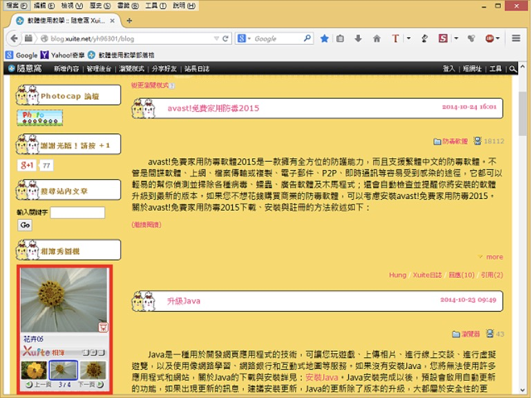
Task: Close the 軟體使用教學 tab
Action: pyautogui.click(x=113, y=21)
